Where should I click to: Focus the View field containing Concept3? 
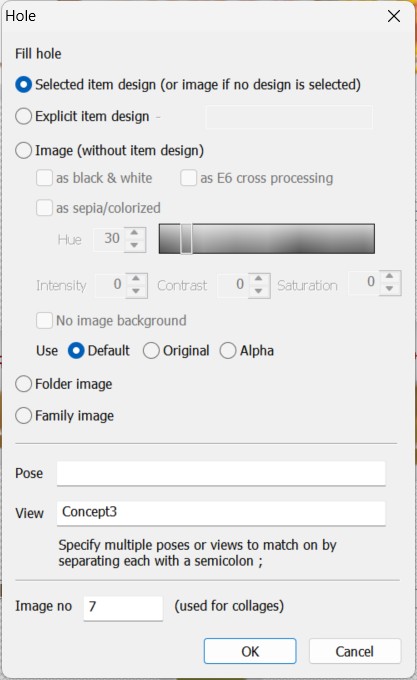pyautogui.click(x=221, y=513)
